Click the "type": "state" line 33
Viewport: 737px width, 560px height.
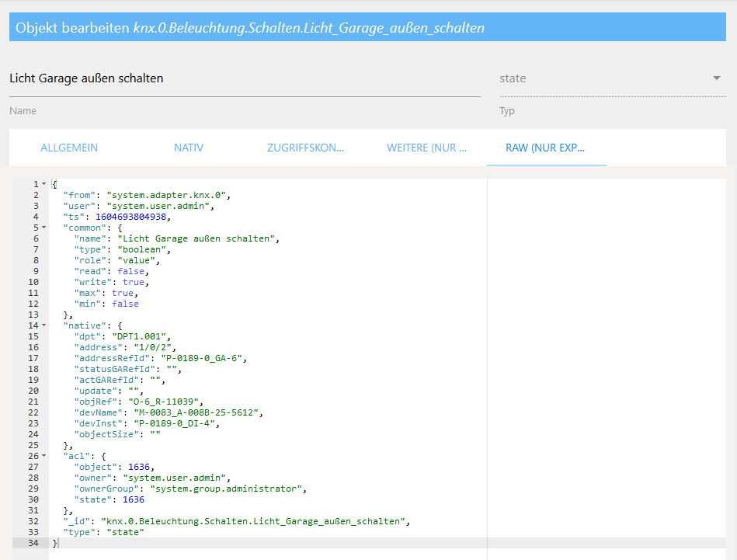tap(103, 532)
